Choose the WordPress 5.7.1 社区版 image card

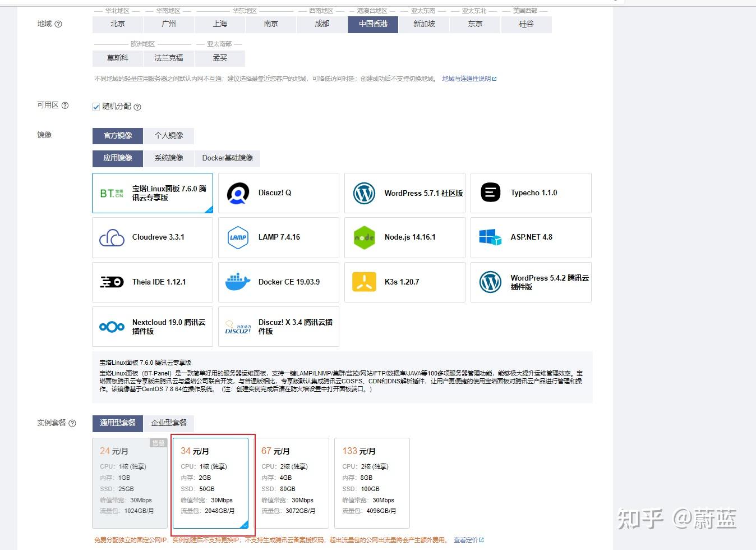tap(405, 193)
